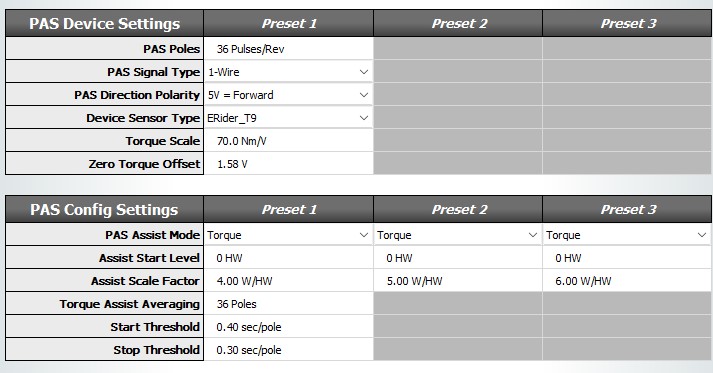Open Preset 3 PAS Assist Mode dropdown

[627, 235]
